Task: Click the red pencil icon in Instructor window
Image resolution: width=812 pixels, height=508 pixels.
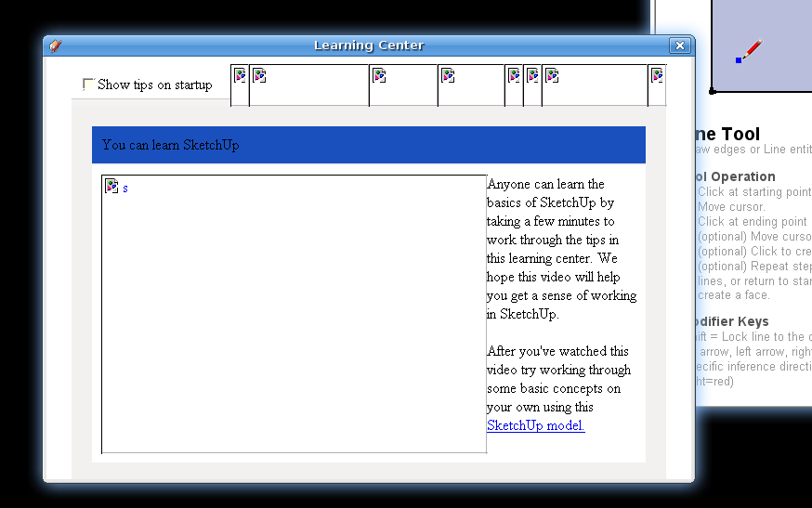Action: pos(749,51)
